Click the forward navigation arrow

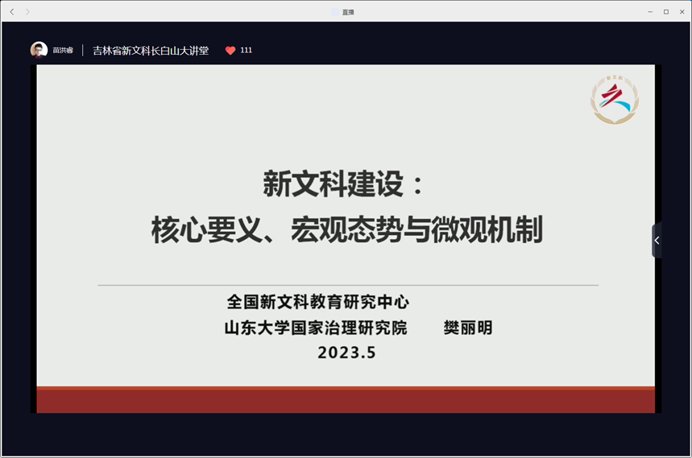pos(28,11)
